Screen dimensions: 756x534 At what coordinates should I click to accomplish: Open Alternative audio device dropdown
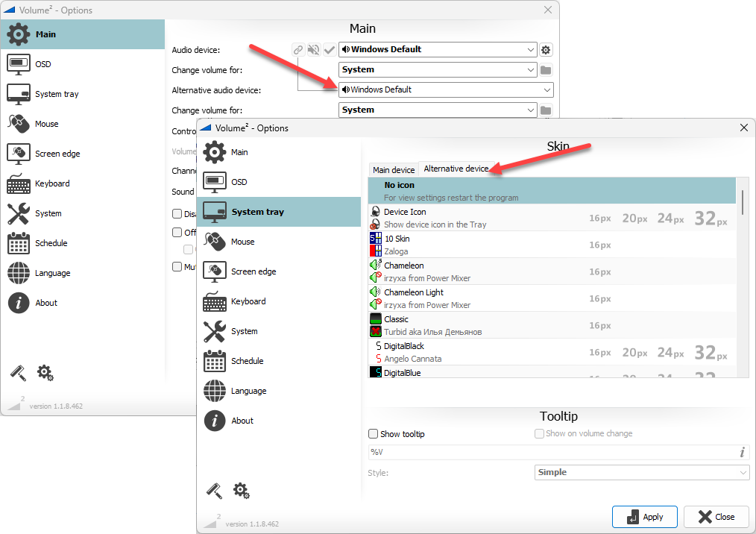446,89
